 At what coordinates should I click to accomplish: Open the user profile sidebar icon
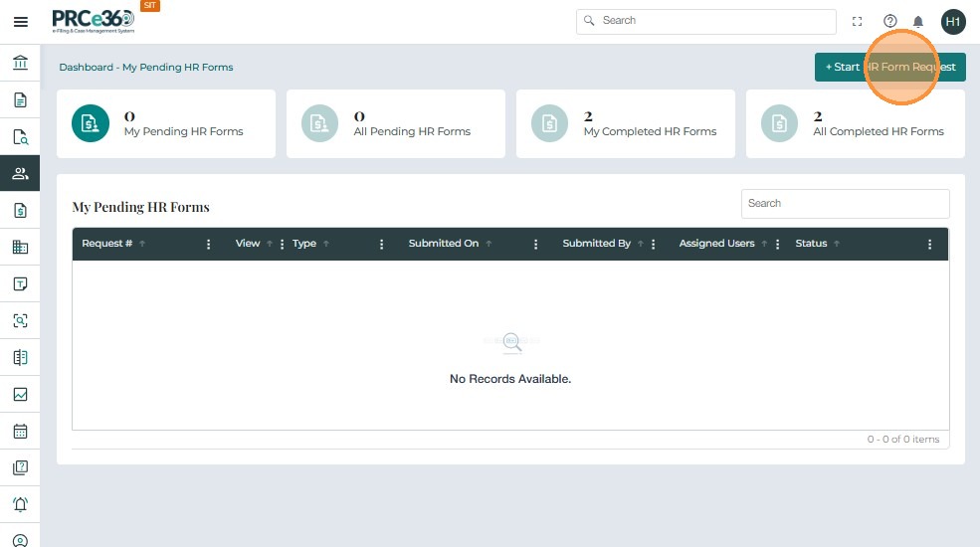tap(20, 540)
